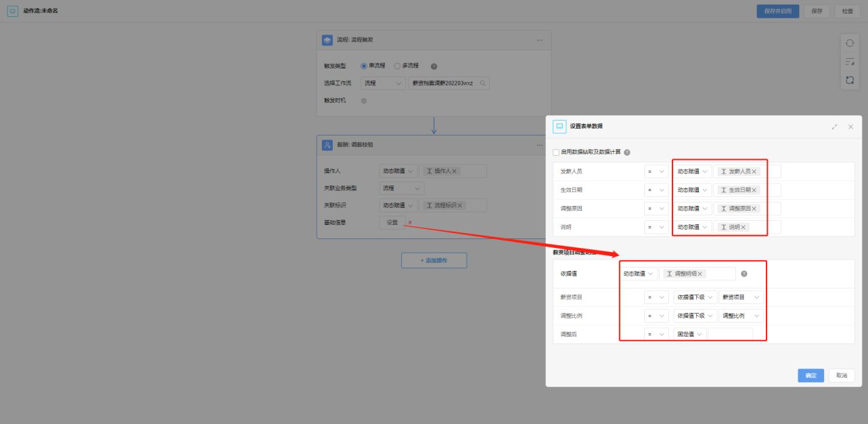868x424 pixels.
Task: Open the 薪资项目 field value dropdown
Action: [741, 297]
